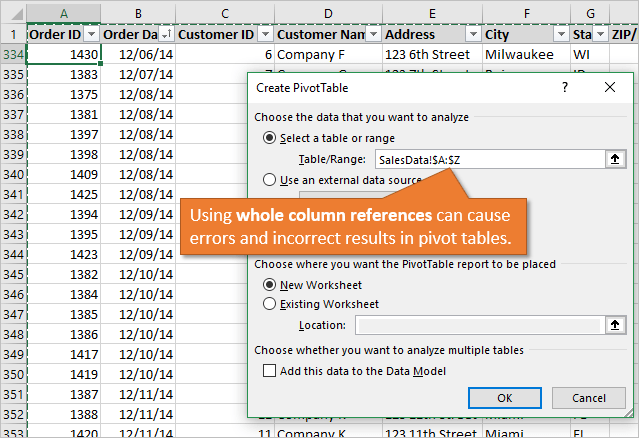The height and width of the screenshot is (438, 639).
Task: Select the row 334 header
Action: pos(13,54)
